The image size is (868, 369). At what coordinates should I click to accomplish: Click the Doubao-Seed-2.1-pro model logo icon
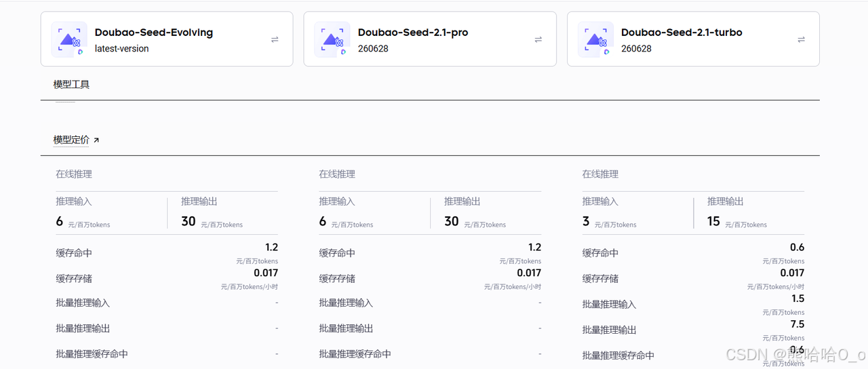coord(332,39)
